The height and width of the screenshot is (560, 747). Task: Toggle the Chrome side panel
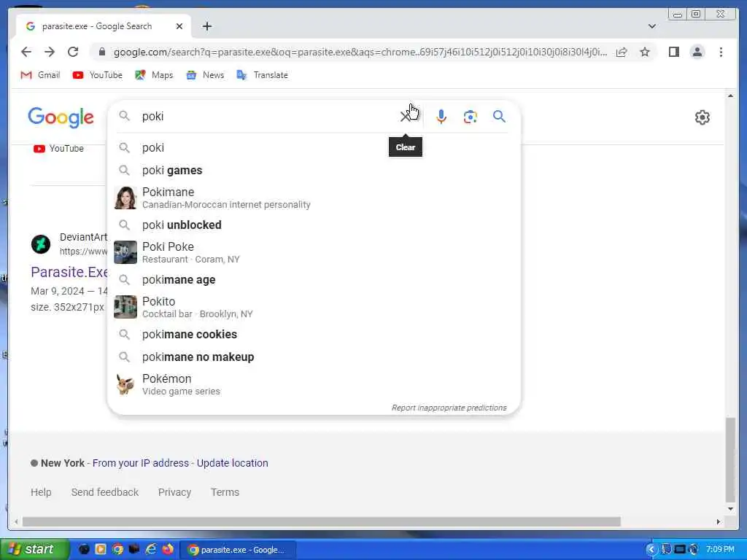coord(673,52)
